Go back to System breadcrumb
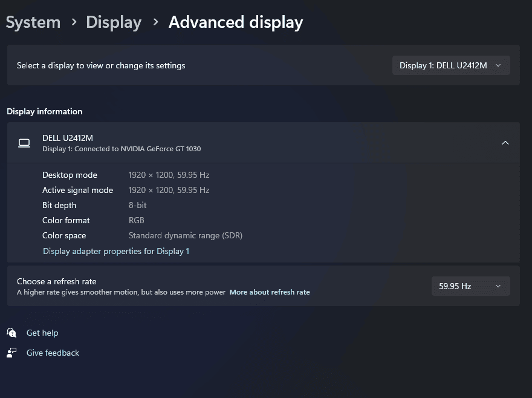Image resolution: width=532 pixels, height=398 pixels. click(x=33, y=22)
